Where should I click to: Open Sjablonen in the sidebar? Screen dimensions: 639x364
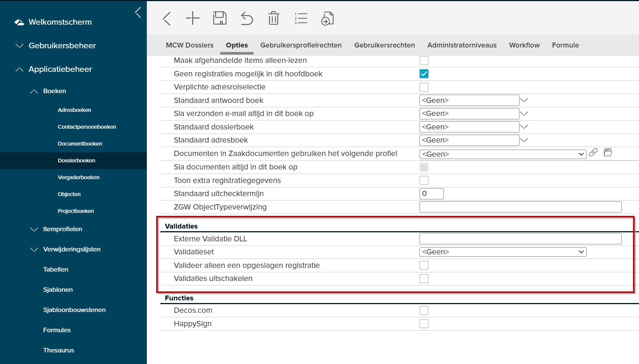coord(58,290)
